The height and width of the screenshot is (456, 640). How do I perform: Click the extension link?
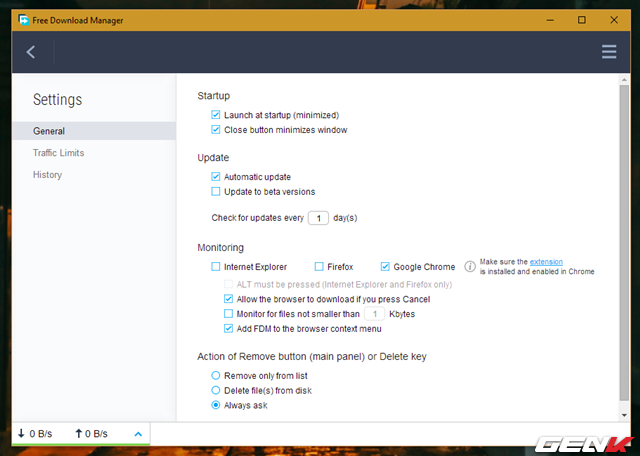click(546, 262)
